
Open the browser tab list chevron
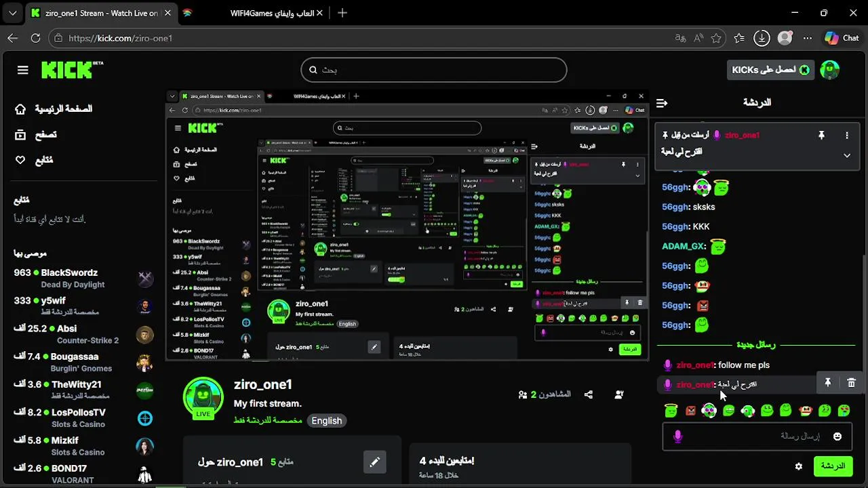click(12, 13)
